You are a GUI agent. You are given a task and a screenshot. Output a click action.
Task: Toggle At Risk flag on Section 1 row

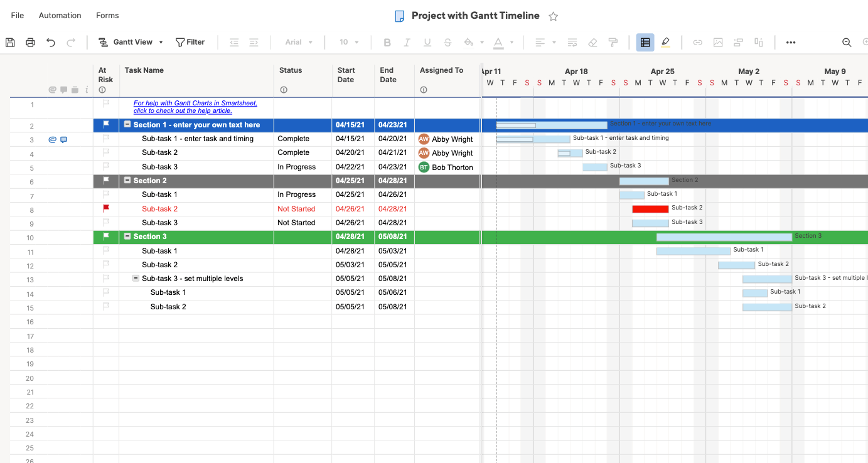[106, 125]
